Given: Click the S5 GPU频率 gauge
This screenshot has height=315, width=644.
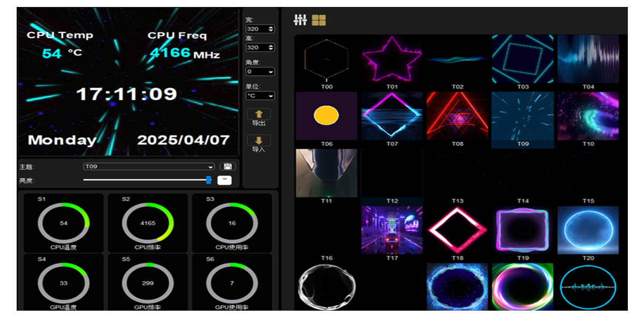Looking at the screenshot, I should (148, 283).
